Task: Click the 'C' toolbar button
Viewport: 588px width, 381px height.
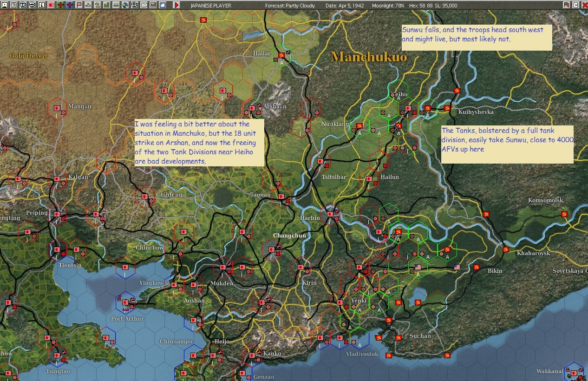Action: [x=575, y=5]
